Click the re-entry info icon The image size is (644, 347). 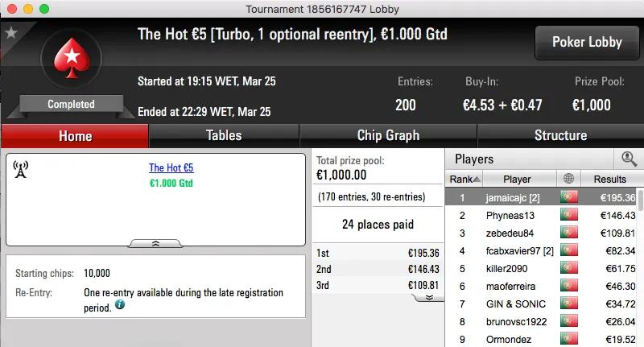pyautogui.click(x=120, y=306)
